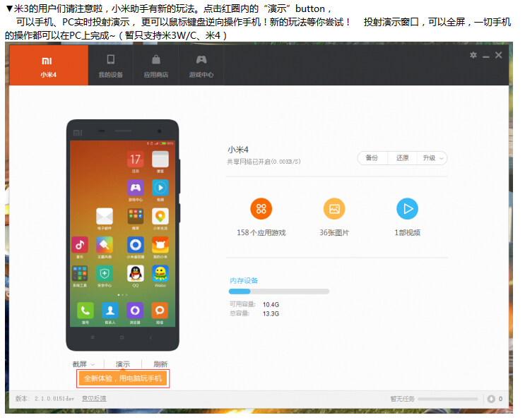525x420 pixels.
Task: Tap the blue Contacts (联系人) icon
Action: point(110,311)
